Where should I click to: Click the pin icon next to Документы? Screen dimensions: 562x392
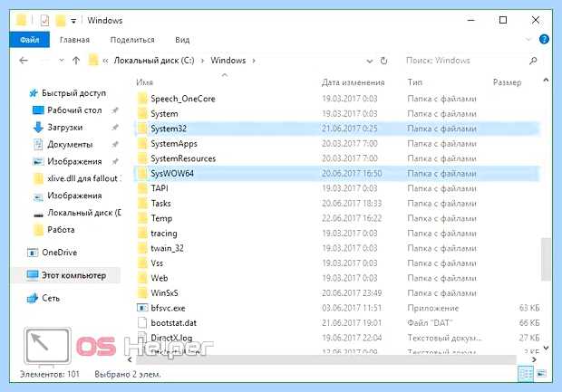point(115,145)
